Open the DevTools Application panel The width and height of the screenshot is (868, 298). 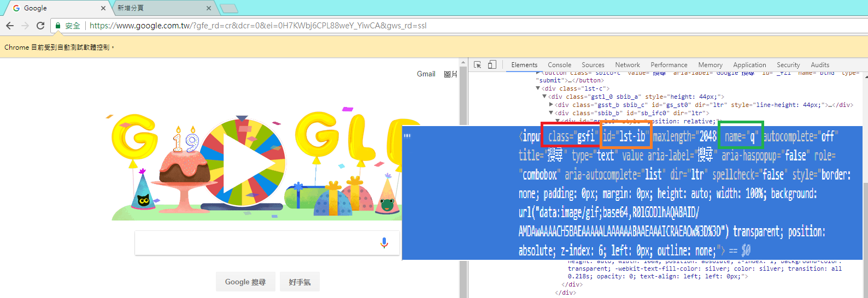749,64
